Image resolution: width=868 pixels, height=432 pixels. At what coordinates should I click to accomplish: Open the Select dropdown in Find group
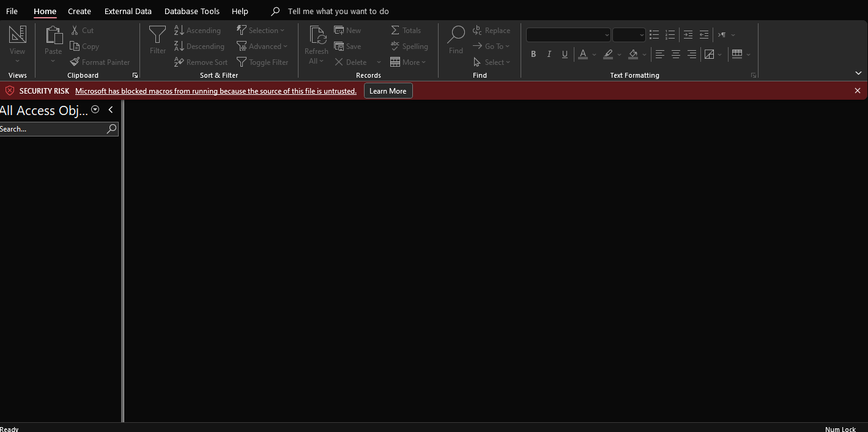click(x=492, y=62)
